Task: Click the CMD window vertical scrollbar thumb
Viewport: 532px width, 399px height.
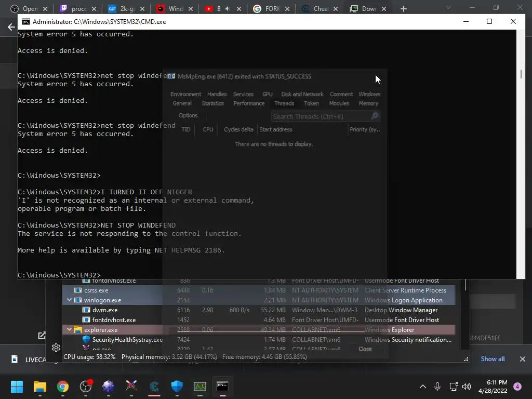Action: coord(521,74)
